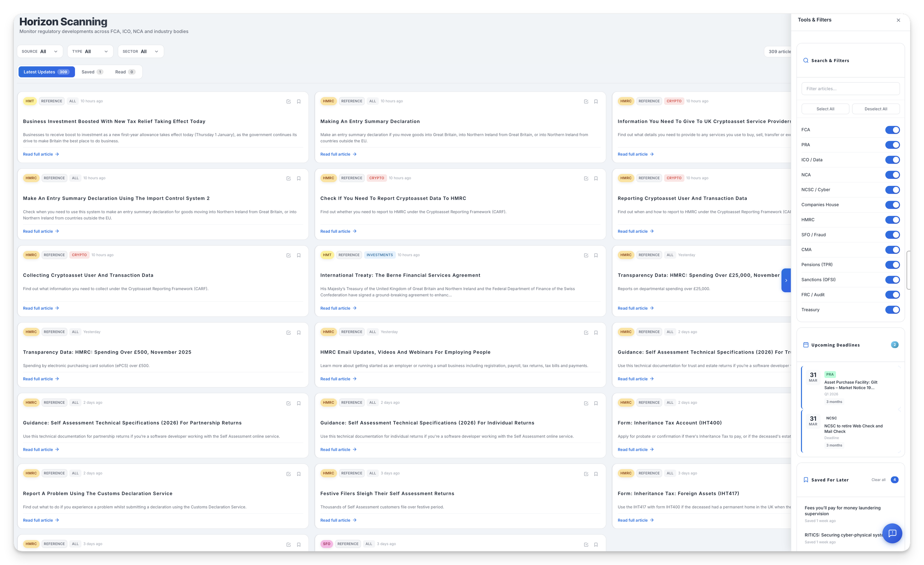Disable the FCA source toggle
This screenshot has height=565, width=924.
[x=892, y=130]
